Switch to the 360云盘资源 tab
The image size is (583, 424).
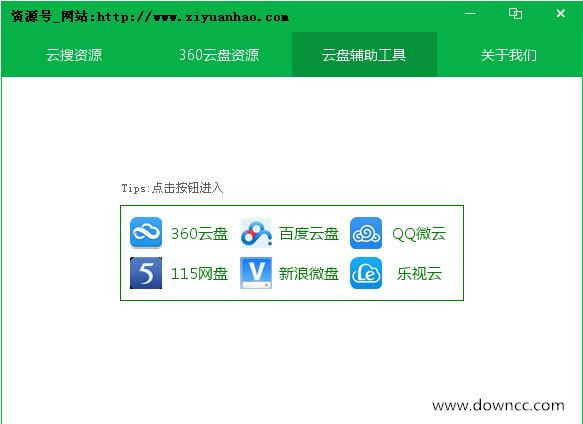(219, 55)
